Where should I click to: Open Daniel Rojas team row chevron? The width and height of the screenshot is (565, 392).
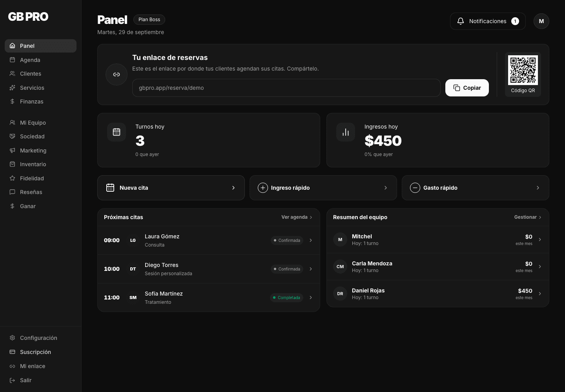(540, 294)
